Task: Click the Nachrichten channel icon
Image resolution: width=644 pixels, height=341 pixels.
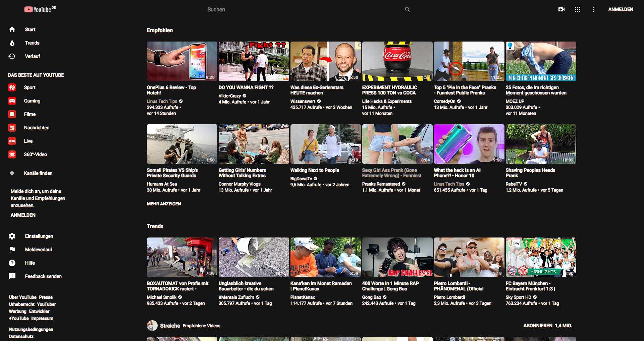Action: [12, 128]
